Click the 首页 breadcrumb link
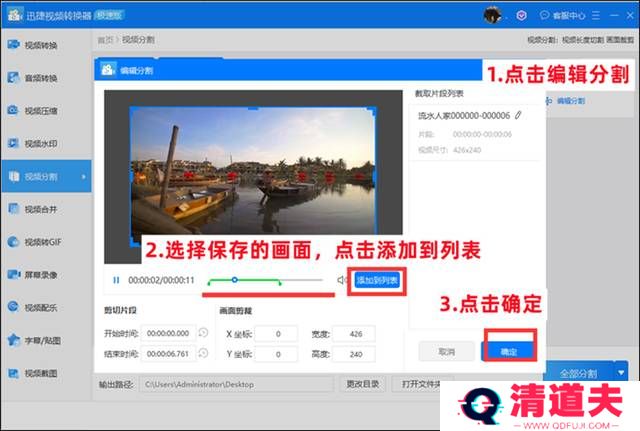 click(x=105, y=40)
